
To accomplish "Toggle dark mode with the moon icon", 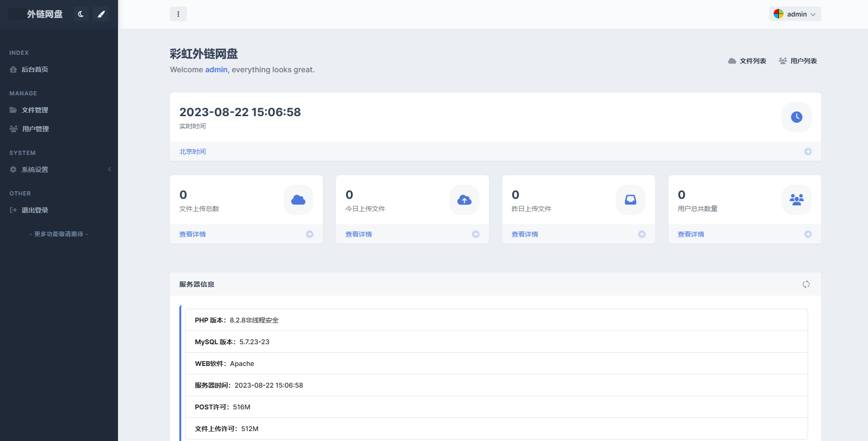I will click(x=81, y=14).
